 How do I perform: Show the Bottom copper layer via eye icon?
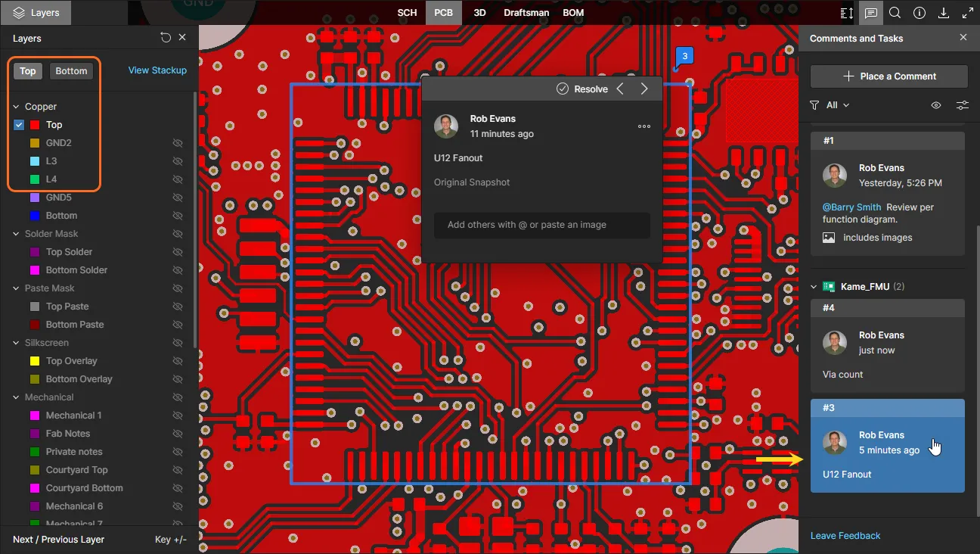178,216
